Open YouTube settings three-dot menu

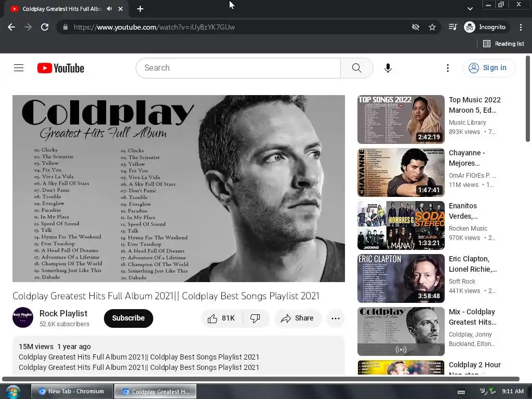(447, 68)
